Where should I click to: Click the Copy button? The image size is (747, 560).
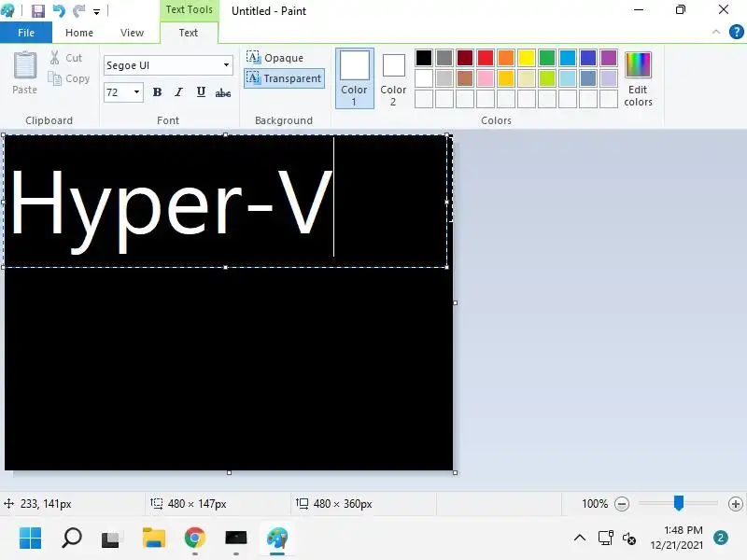point(68,78)
